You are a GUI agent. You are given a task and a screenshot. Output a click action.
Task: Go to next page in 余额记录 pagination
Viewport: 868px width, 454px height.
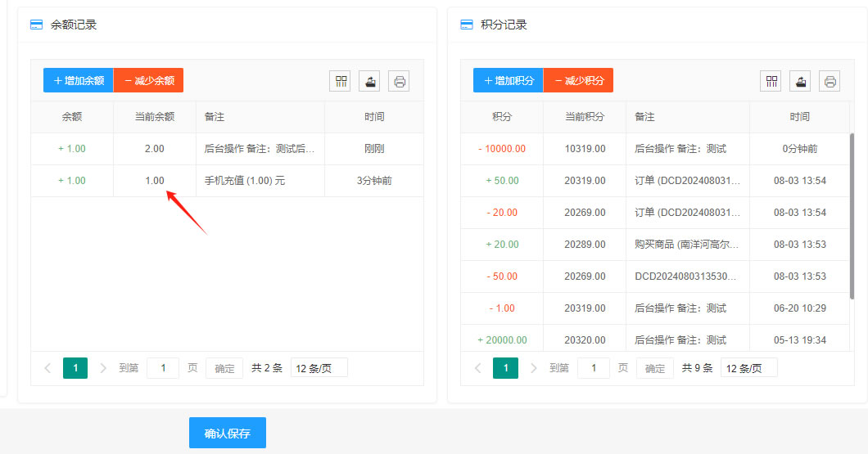pos(102,368)
